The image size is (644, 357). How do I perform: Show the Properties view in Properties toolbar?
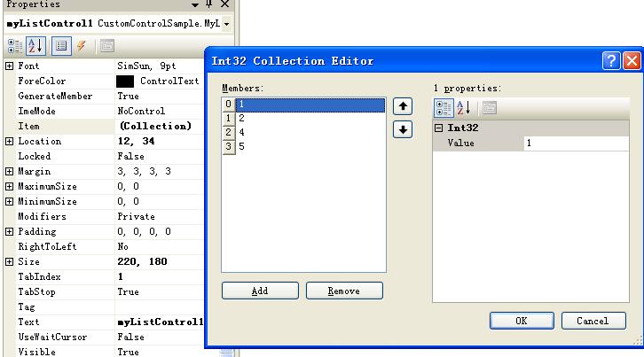pos(61,45)
